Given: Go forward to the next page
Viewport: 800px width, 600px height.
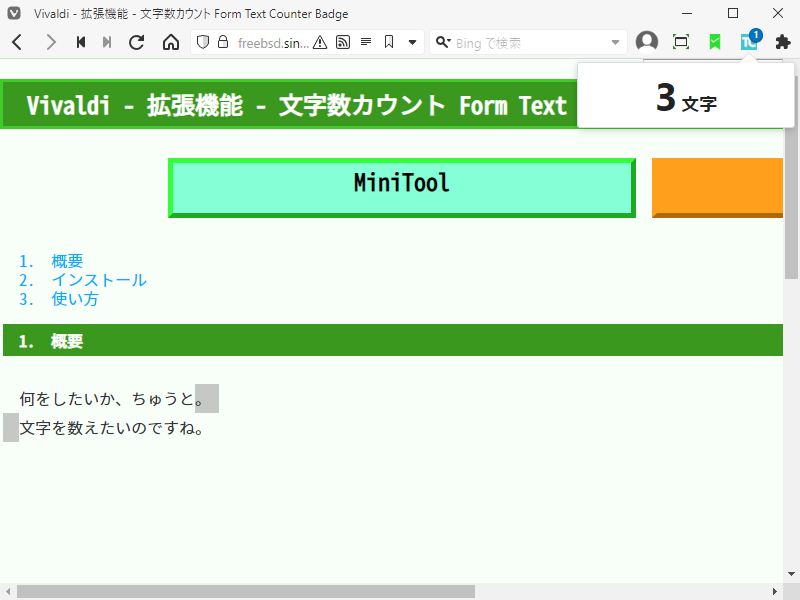Looking at the screenshot, I should click(x=50, y=42).
